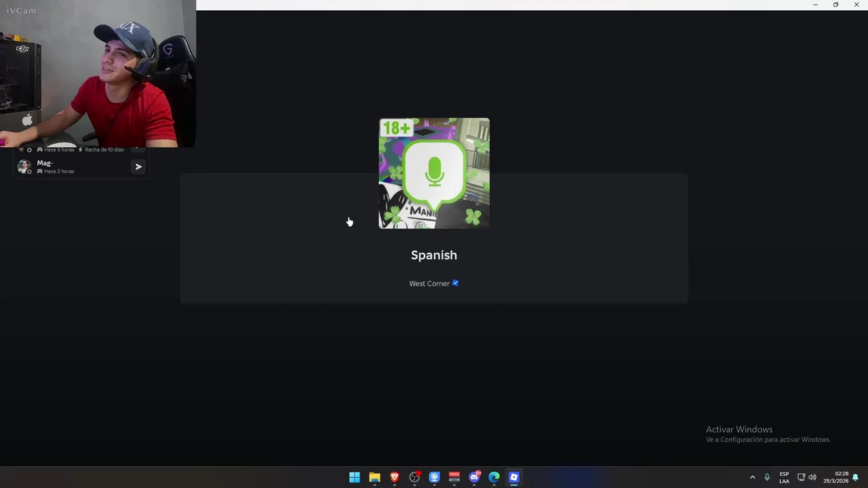Open the network tray icon
This screenshot has width=868, height=488.
pos(801,477)
